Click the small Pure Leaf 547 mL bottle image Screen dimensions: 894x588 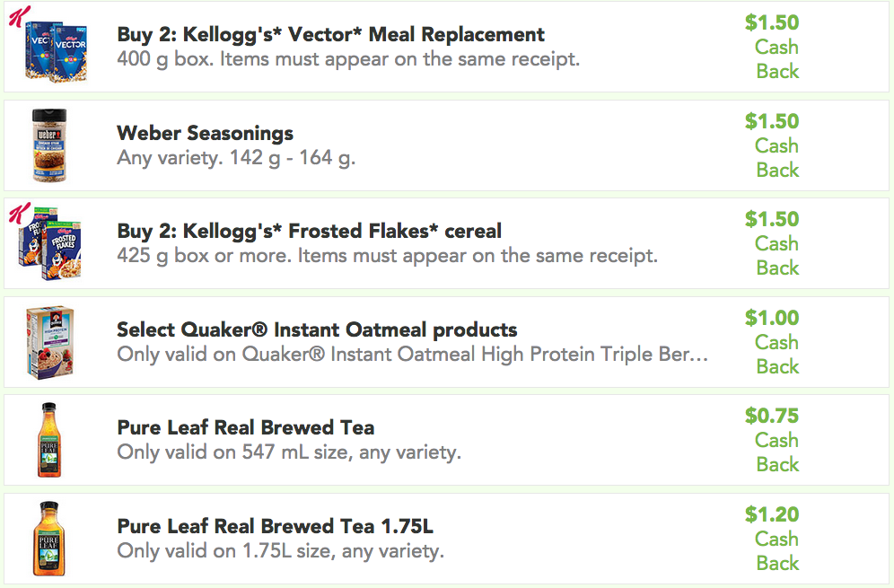click(49, 440)
